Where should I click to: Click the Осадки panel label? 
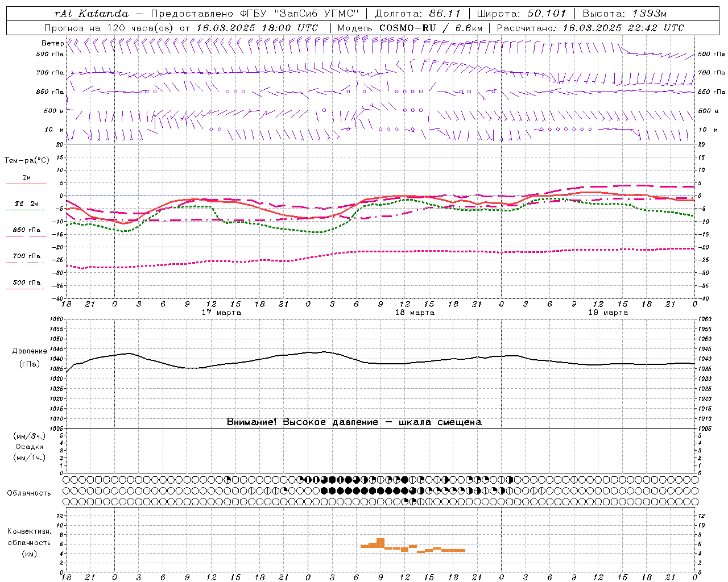tap(30, 447)
